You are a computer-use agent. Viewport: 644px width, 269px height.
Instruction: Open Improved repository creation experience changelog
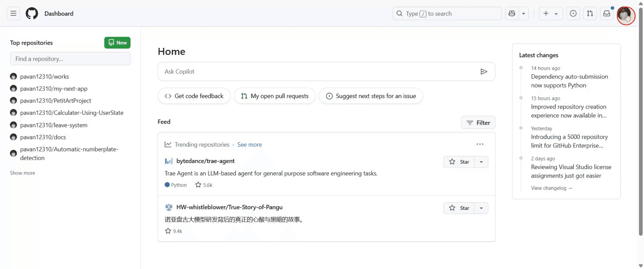pyautogui.click(x=569, y=111)
